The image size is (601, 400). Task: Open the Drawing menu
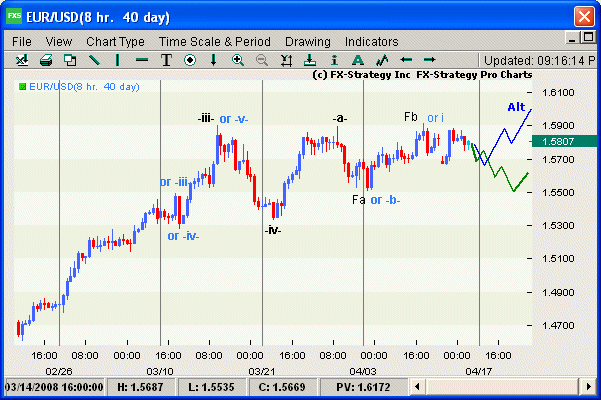point(308,41)
